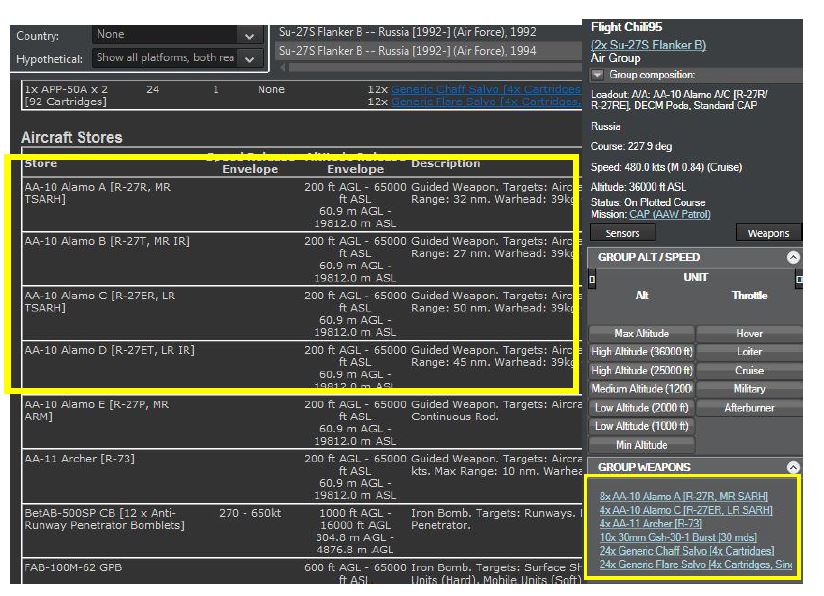824x596 pixels.
Task: Select High Altitude (25000 ft)
Action: click(642, 371)
